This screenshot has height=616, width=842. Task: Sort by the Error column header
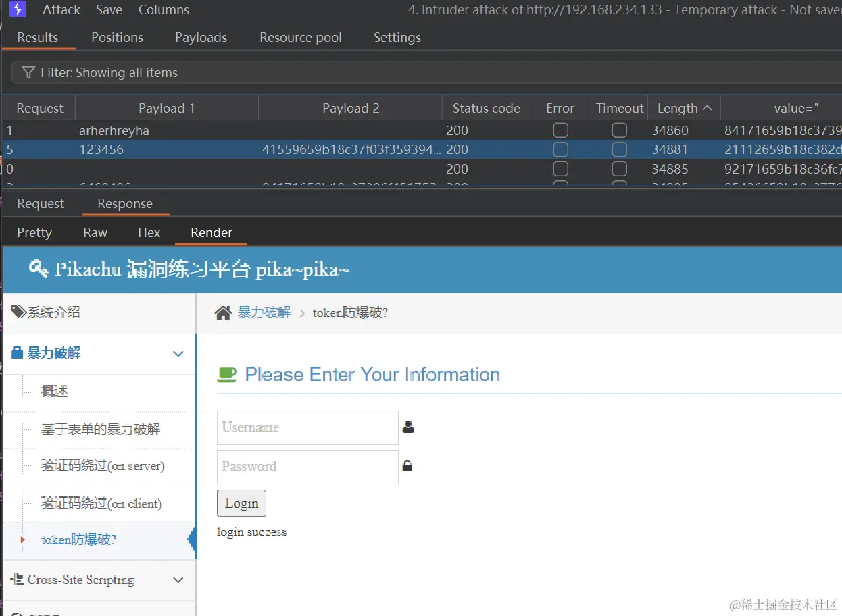(560, 108)
